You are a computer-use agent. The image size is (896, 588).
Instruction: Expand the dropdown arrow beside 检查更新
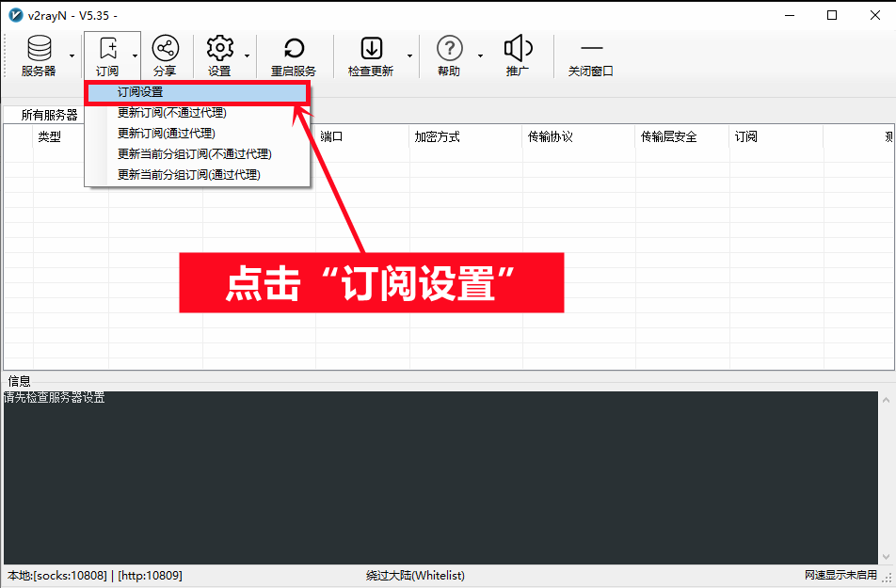(x=409, y=56)
